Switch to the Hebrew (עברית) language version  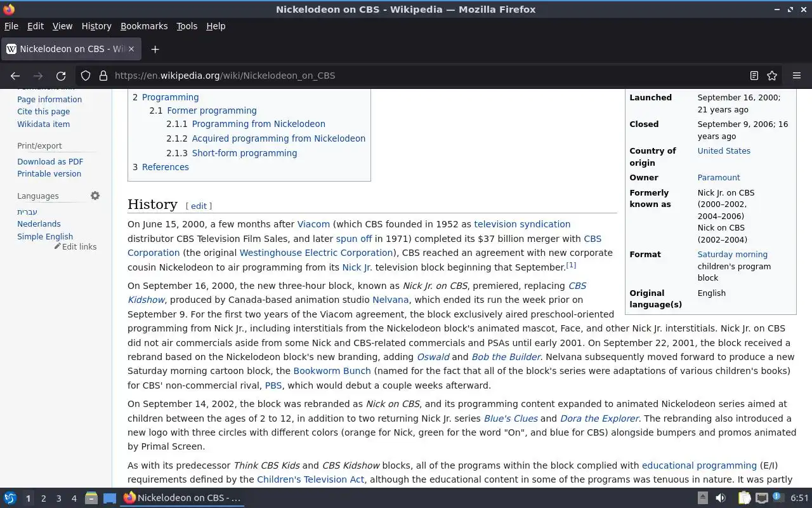[27, 211]
